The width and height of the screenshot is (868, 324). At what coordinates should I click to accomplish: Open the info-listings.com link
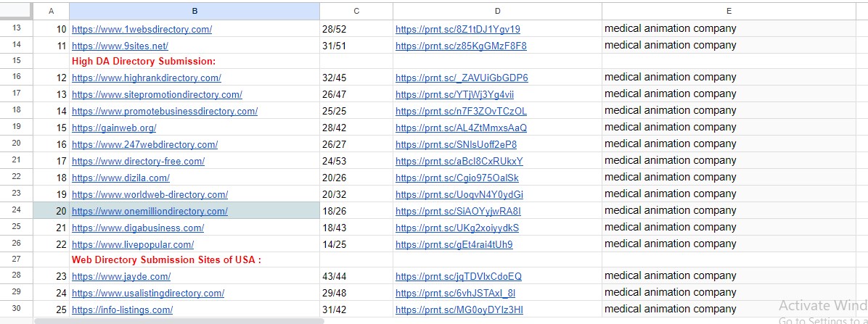coord(122,310)
